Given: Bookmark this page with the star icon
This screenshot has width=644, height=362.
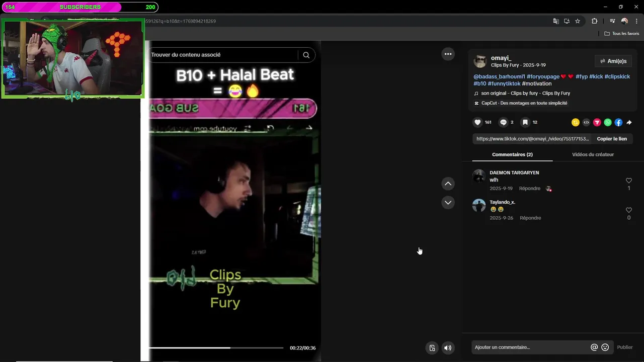Looking at the screenshot, I should [578, 21].
